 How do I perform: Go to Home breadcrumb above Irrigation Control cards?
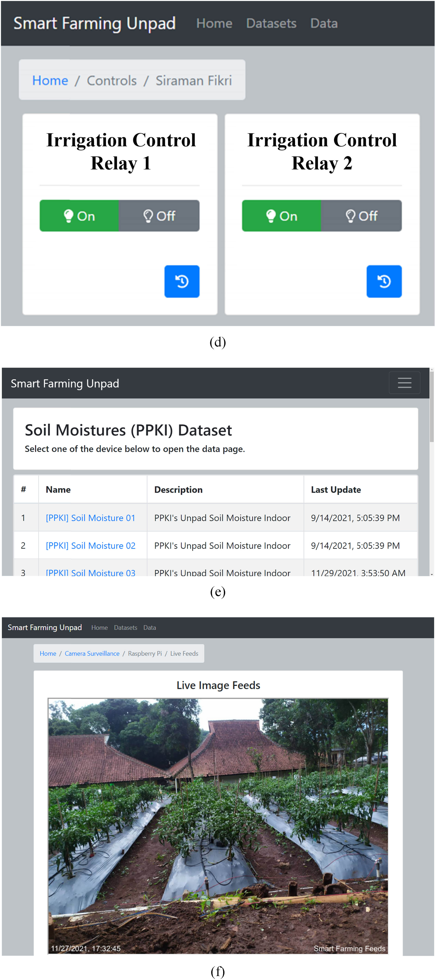click(50, 81)
